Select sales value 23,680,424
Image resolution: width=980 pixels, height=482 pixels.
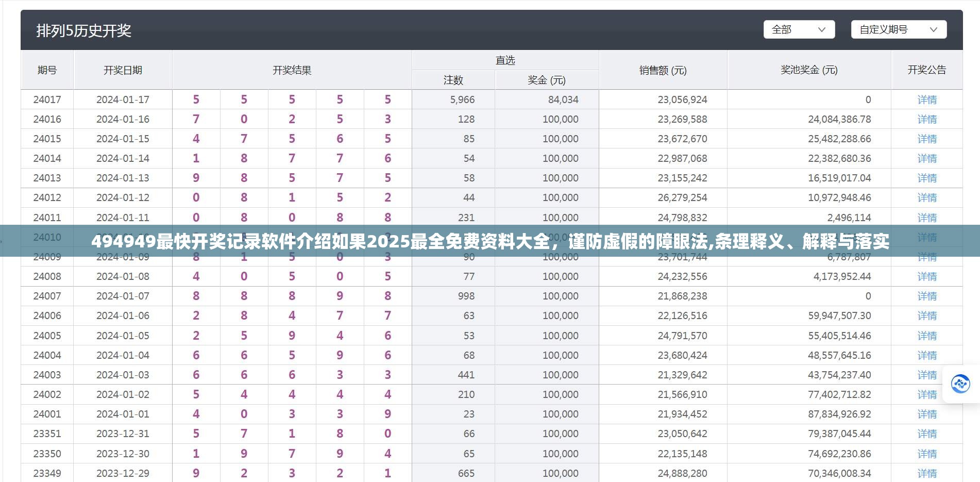[x=682, y=355]
